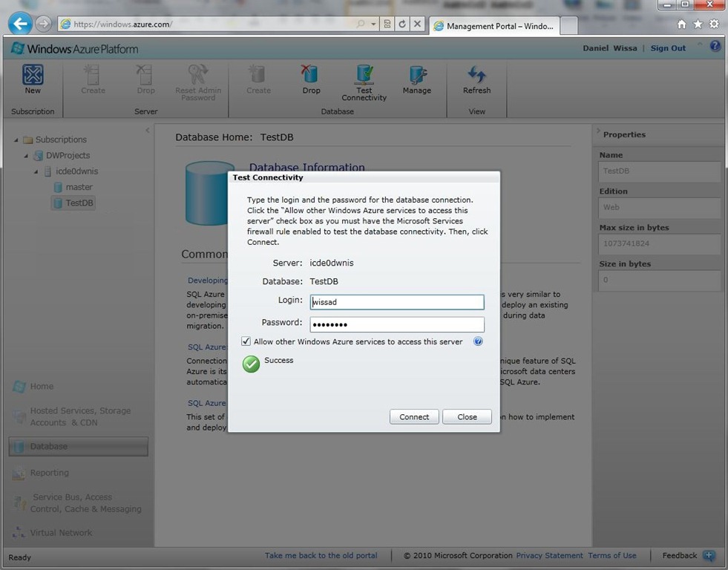
Task: Click the Windows Azure Platform logo
Action: pyautogui.click(x=74, y=49)
